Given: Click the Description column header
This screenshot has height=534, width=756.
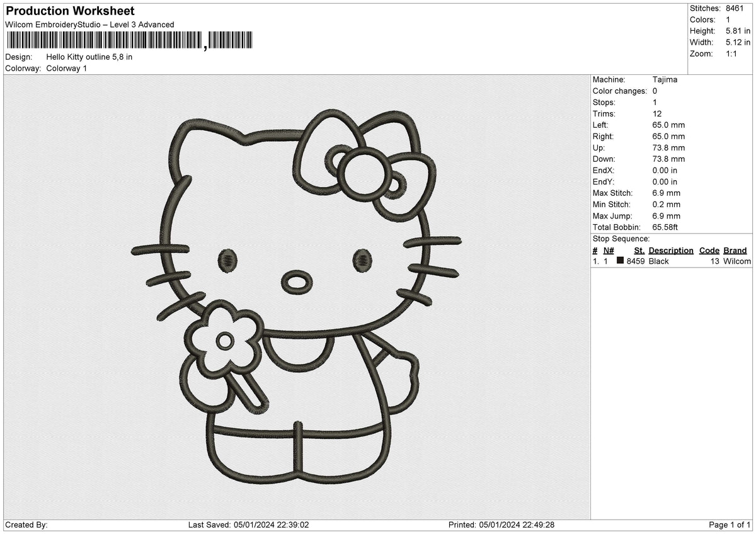Looking at the screenshot, I should click(671, 250).
